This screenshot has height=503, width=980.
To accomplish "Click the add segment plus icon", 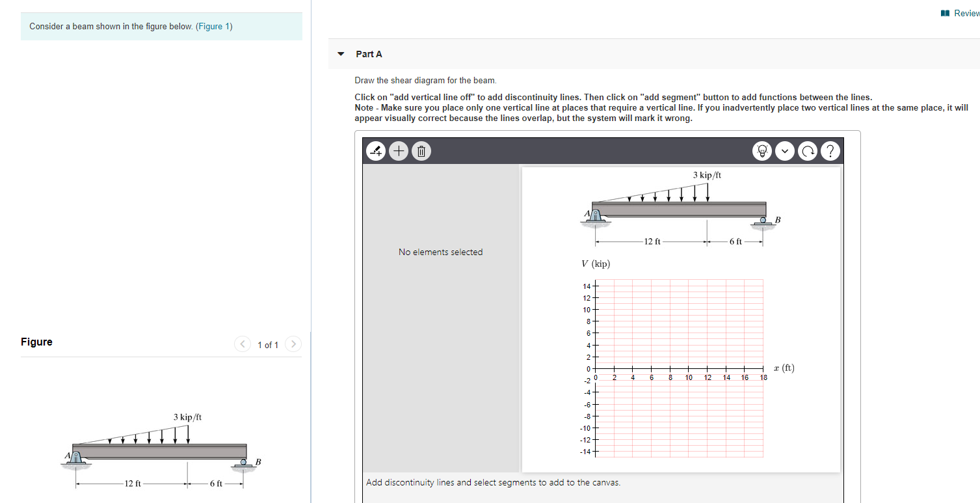I will (399, 152).
